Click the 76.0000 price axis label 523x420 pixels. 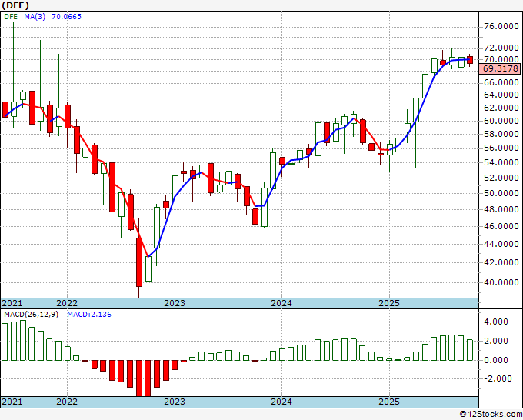pos(501,27)
